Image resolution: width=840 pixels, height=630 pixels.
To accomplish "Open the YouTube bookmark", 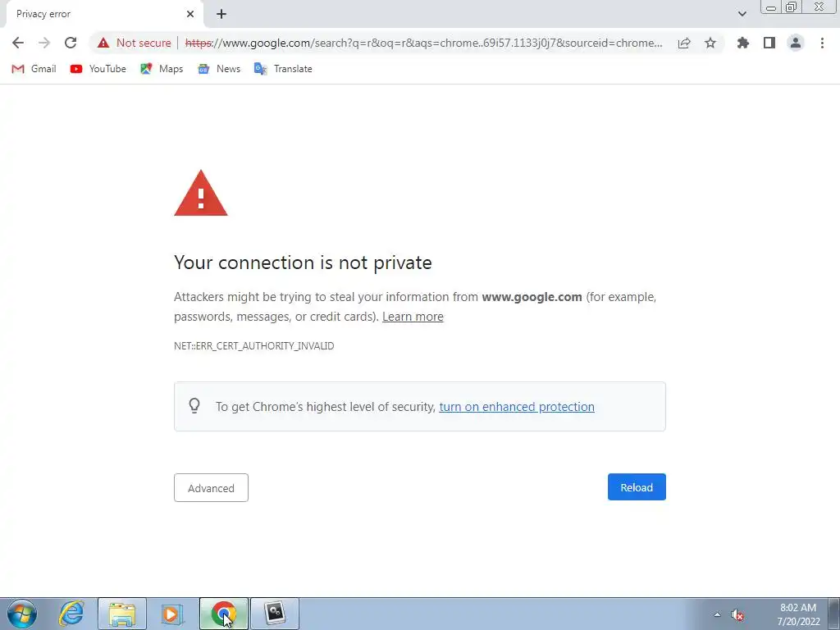I will click(98, 69).
